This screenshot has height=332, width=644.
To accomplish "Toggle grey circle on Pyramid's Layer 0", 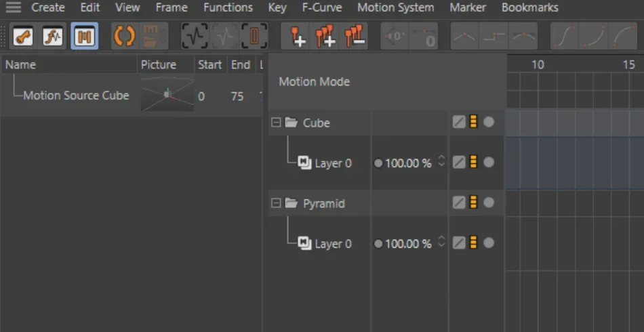I will click(x=488, y=243).
